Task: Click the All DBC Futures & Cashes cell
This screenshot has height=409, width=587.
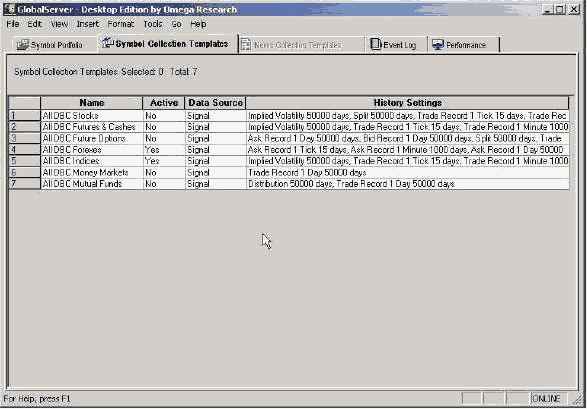Action: tap(92, 127)
